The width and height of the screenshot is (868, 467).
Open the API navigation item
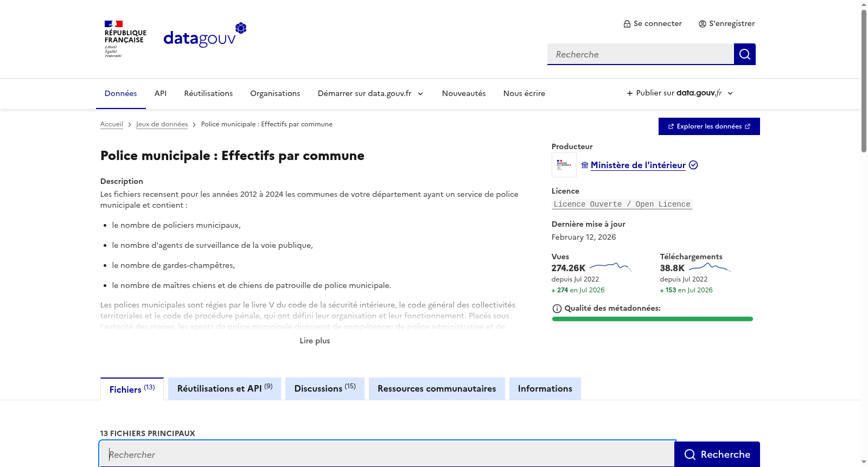tap(161, 93)
